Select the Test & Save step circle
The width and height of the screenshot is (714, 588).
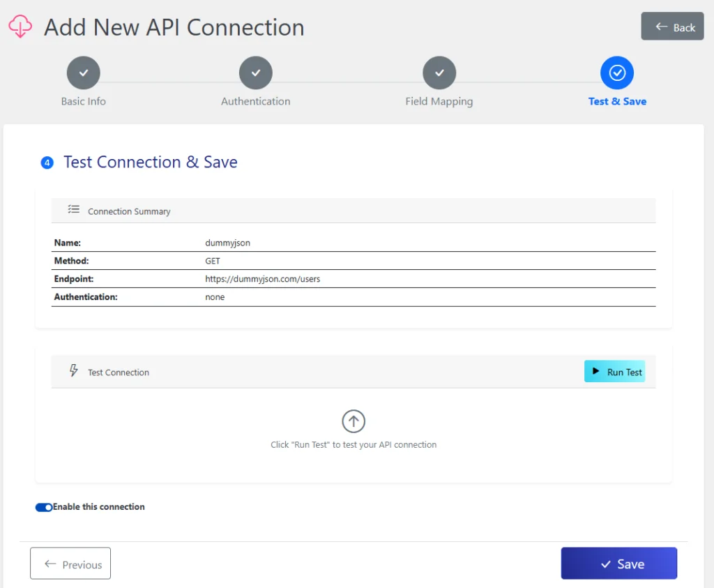[x=617, y=73]
